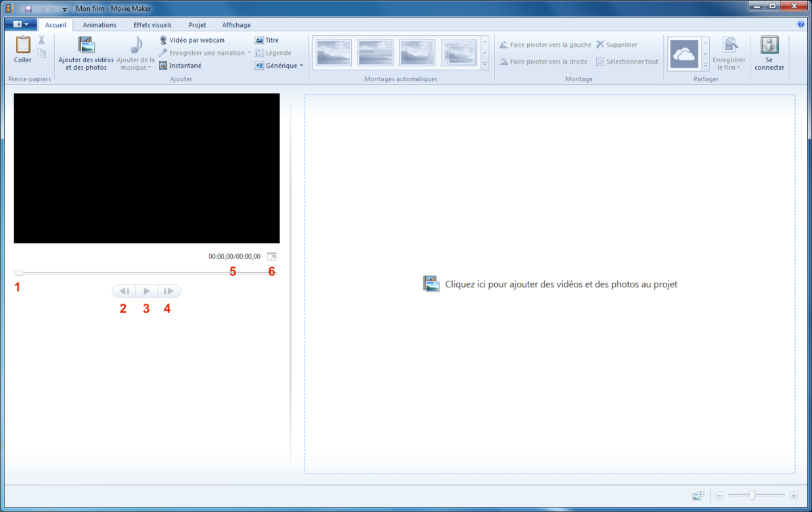Click the Copier icon below the scissors
Screen dimensions: 812x512
(x=42, y=53)
